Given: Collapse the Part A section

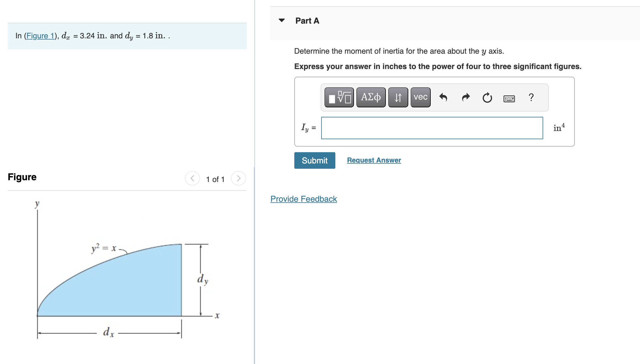Looking at the screenshot, I should pos(282,20).
